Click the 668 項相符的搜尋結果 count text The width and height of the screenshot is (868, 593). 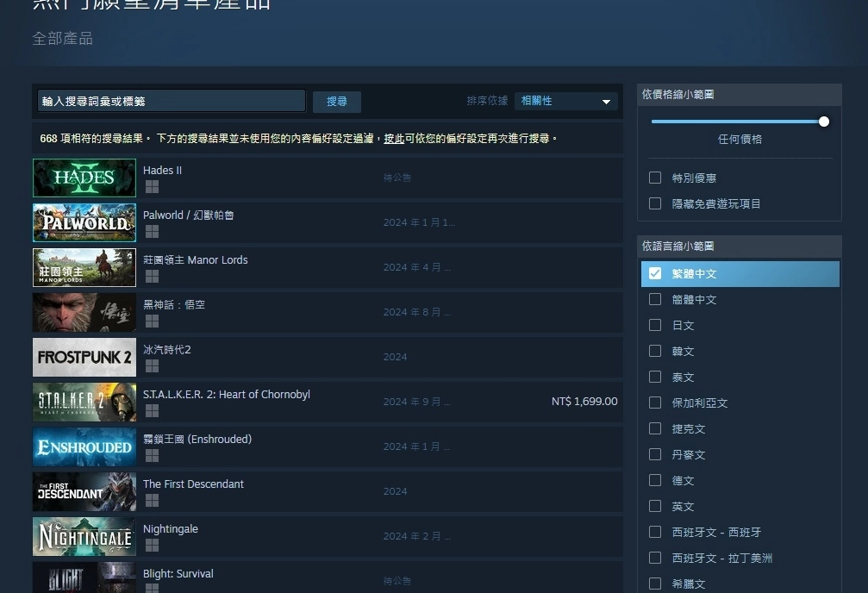click(x=91, y=139)
